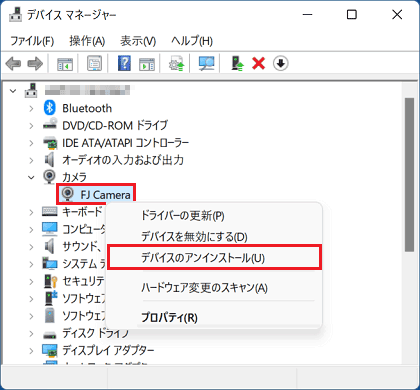
Task: Click Scan for hardware changes monitor icon
Action: tap(206, 63)
